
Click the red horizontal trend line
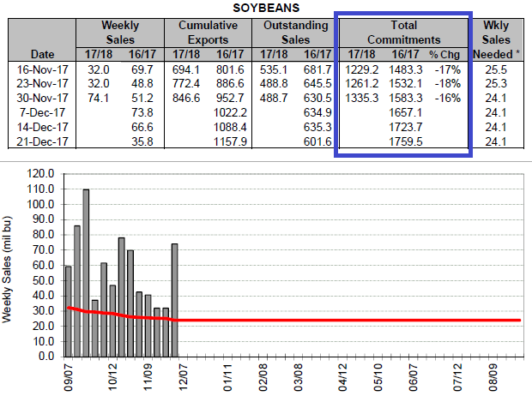(343, 321)
